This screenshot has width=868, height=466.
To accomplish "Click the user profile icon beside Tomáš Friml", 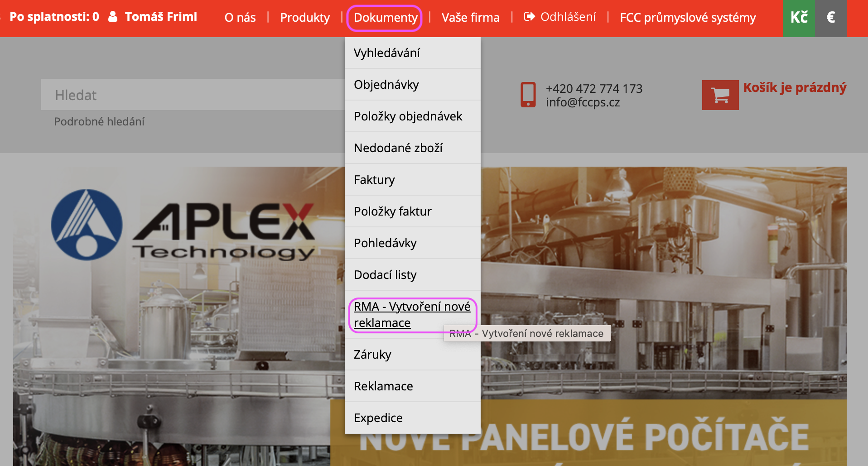I will point(113,17).
